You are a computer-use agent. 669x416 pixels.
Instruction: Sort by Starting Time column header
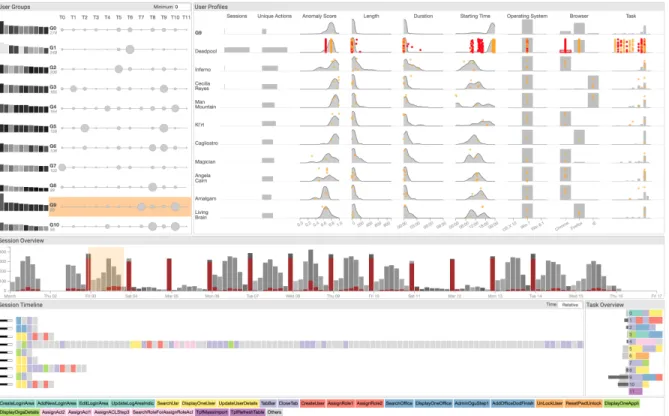475,16
